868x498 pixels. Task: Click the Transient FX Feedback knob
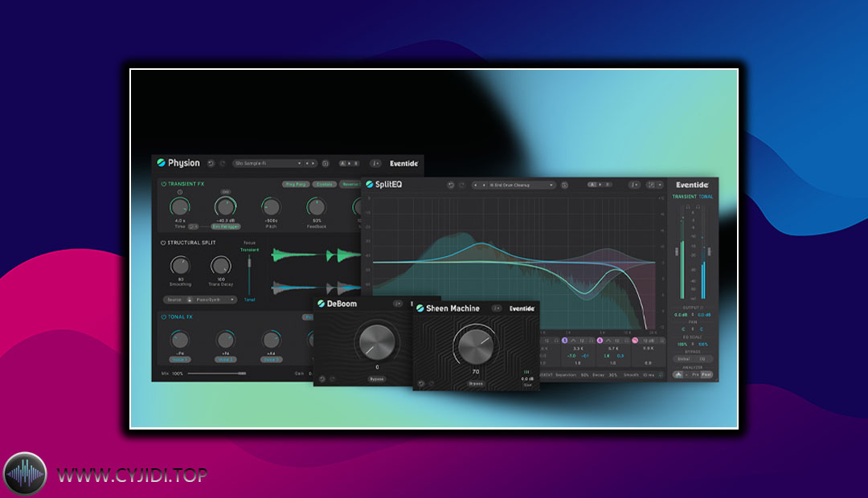316,207
